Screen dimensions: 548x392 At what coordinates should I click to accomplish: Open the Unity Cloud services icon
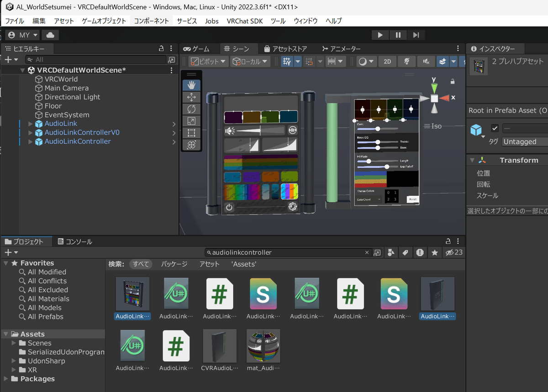point(50,35)
